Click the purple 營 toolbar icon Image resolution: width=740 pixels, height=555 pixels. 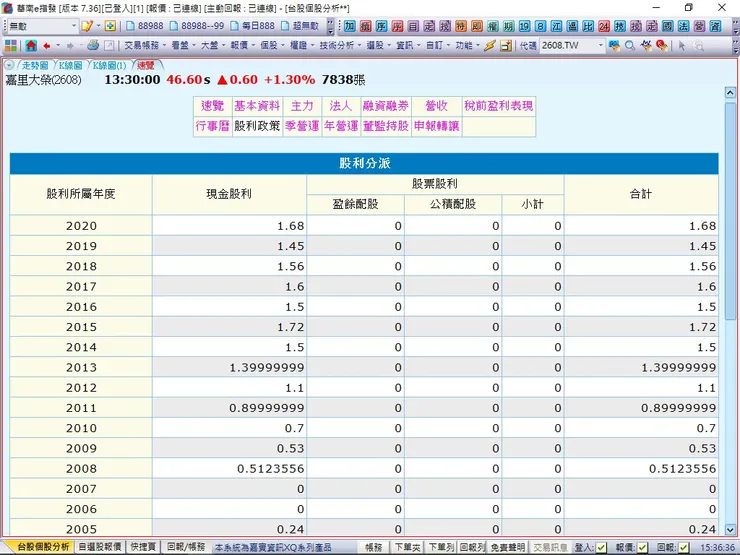[x=699, y=26]
